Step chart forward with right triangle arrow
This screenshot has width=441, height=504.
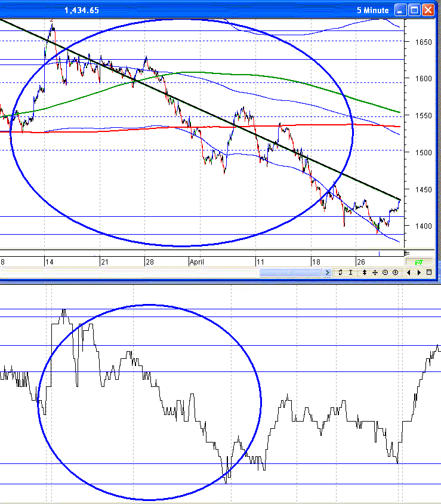419,272
